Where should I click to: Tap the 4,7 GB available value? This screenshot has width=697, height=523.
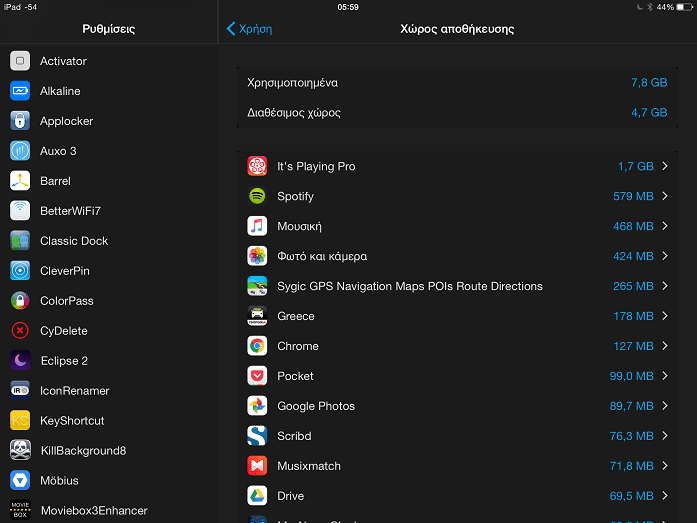(649, 112)
